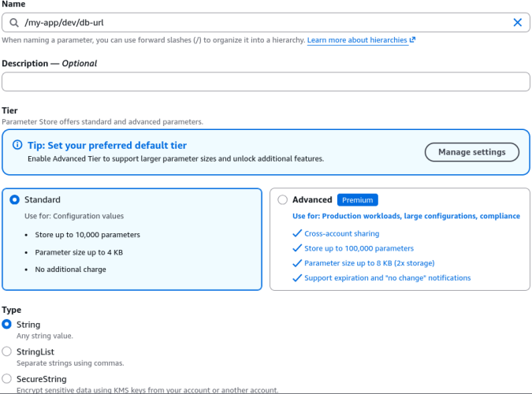Select the Advanced tier radio button
Viewport: 532px width, 394px height.
click(x=282, y=199)
